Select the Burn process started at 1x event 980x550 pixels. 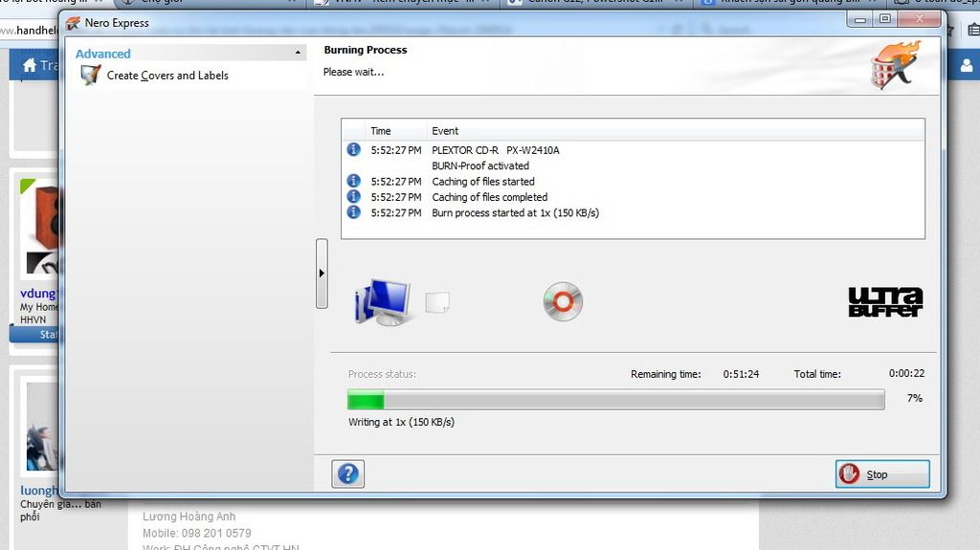pyautogui.click(x=515, y=212)
